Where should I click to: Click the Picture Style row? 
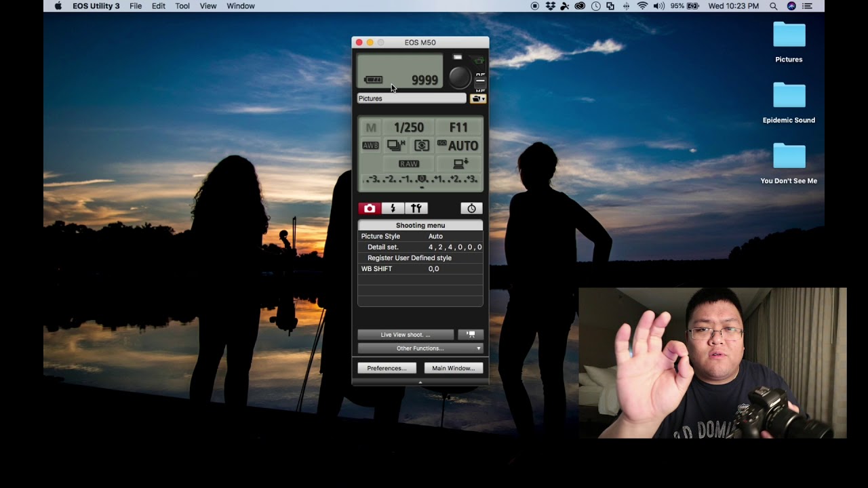click(x=420, y=237)
